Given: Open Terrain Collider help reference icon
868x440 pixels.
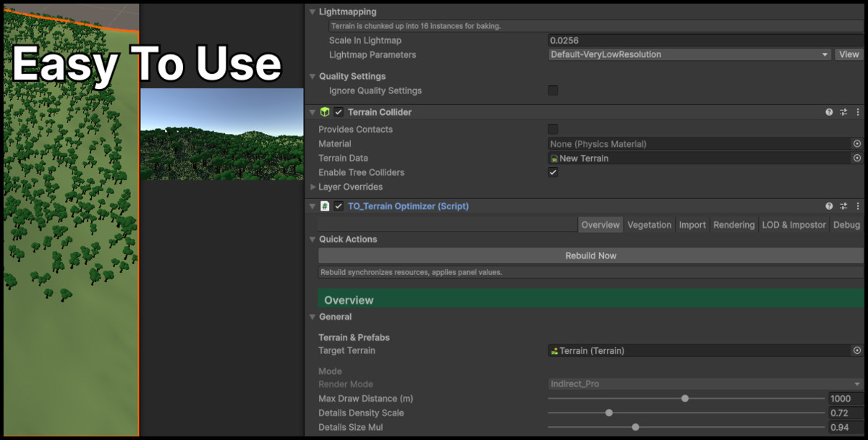Looking at the screenshot, I should [x=829, y=112].
